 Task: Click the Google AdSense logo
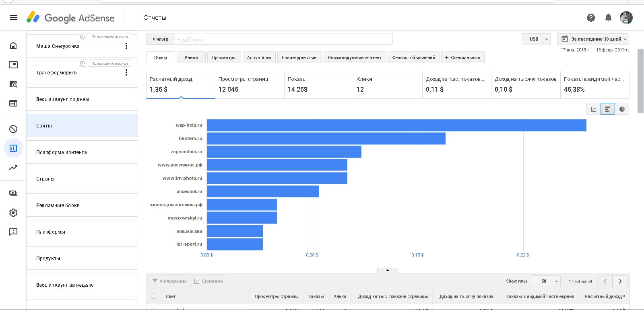70,18
